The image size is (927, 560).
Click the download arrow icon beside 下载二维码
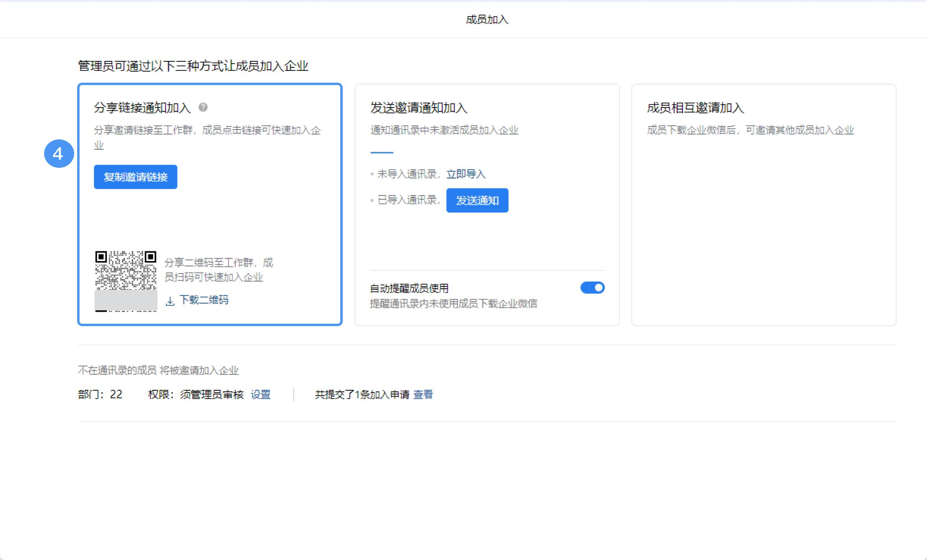pyautogui.click(x=170, y=301)
